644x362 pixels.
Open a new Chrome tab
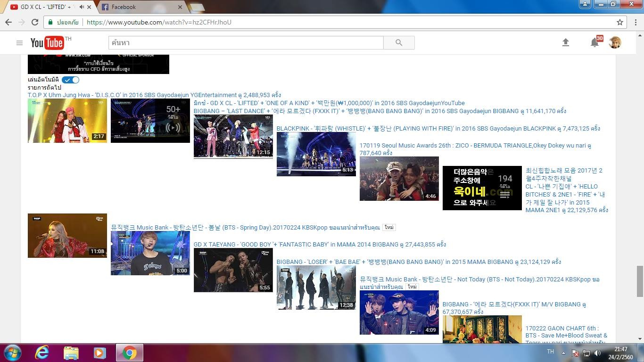pyautogui.click(x=197, y=8)
